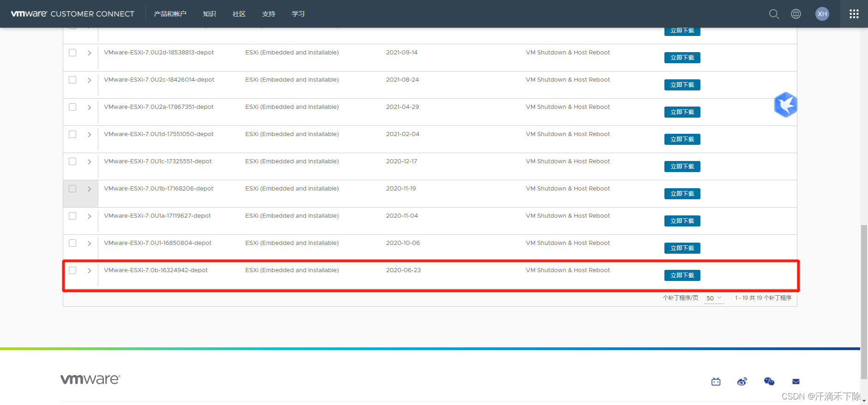Expand the 7.0U1c-17325551 depot row
This screenshot has width=868, height=405.
pyautogui.click(x=89, y=162)
